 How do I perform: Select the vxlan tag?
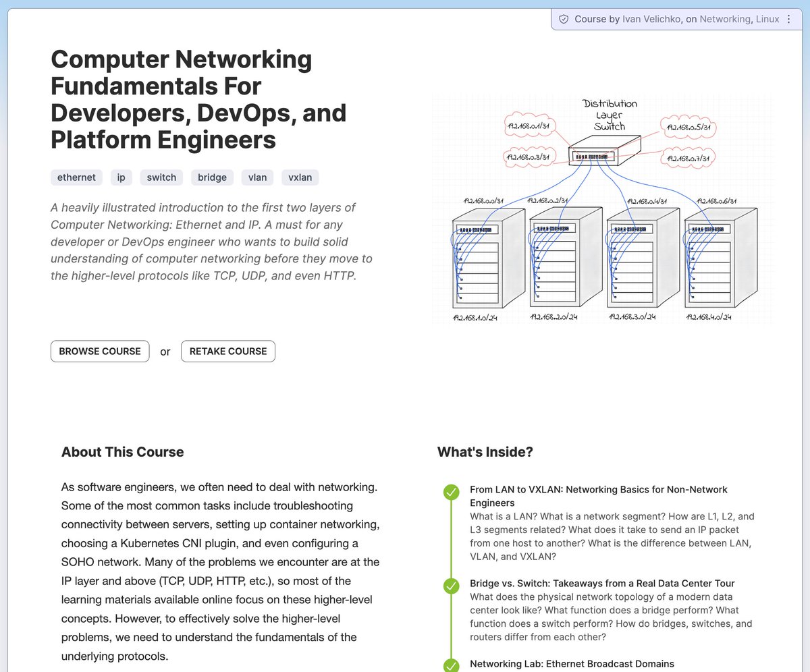click(x=300, y=177)
